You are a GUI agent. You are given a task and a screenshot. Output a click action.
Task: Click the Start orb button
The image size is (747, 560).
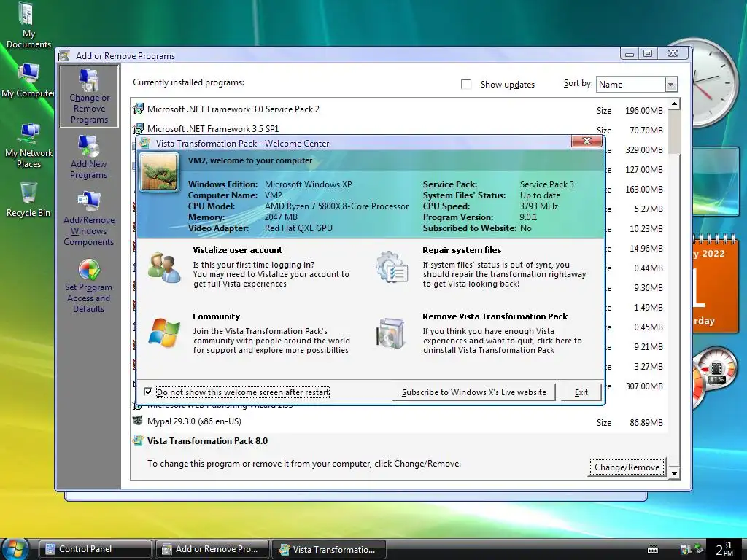click(x=15, y=548)
